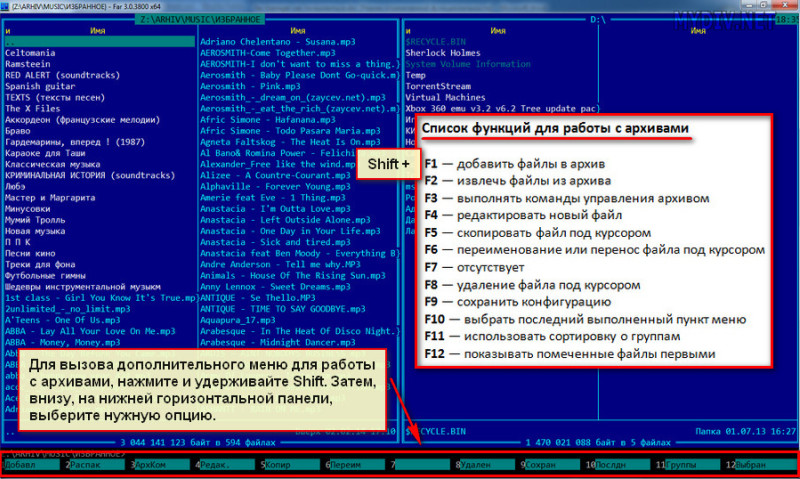Screen dimensions: 800x479
Task: Select the Temp folder on D:\
Action: coord(415,75)
